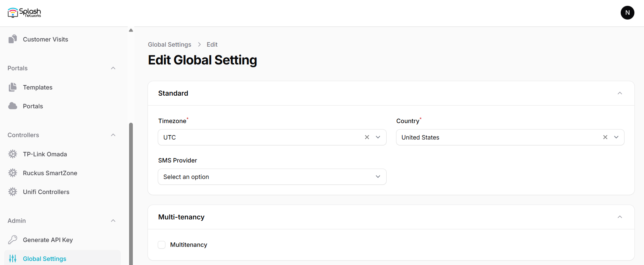This screenshot has width=644, height=265.
Task: Expand the Country dropdown arrow
Action: [x=616, y=137]
